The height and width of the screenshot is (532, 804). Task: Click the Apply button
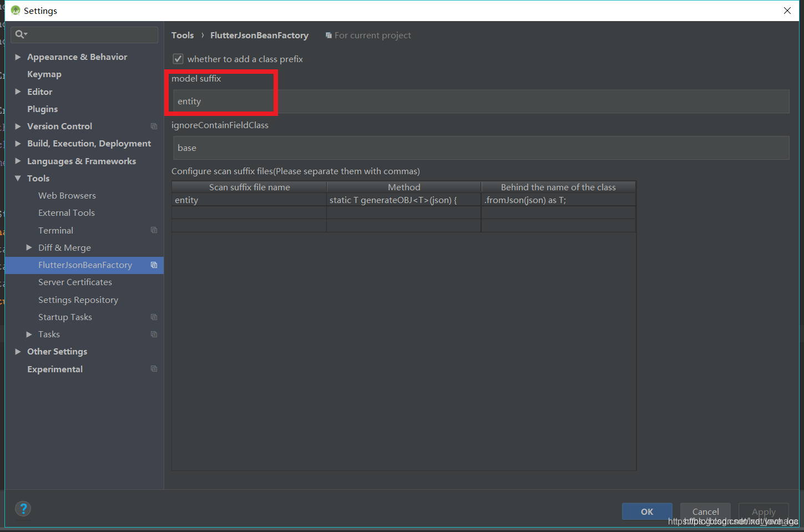point(763,511)
